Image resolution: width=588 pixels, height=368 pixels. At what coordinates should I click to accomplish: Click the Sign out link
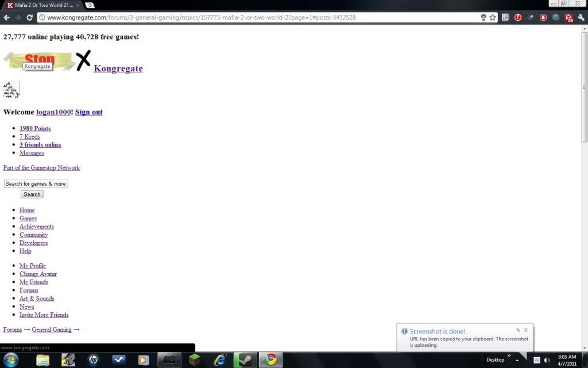(x=89, y=112)
